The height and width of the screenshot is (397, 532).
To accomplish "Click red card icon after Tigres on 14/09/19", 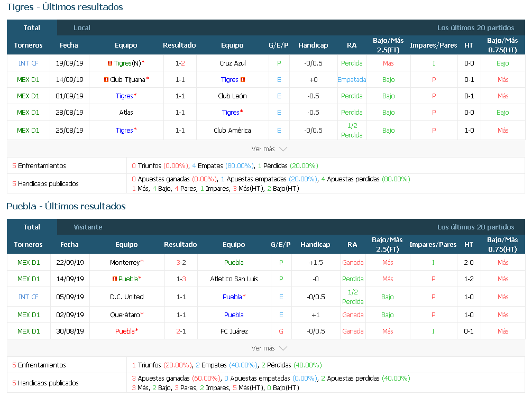I will (243, 80).
